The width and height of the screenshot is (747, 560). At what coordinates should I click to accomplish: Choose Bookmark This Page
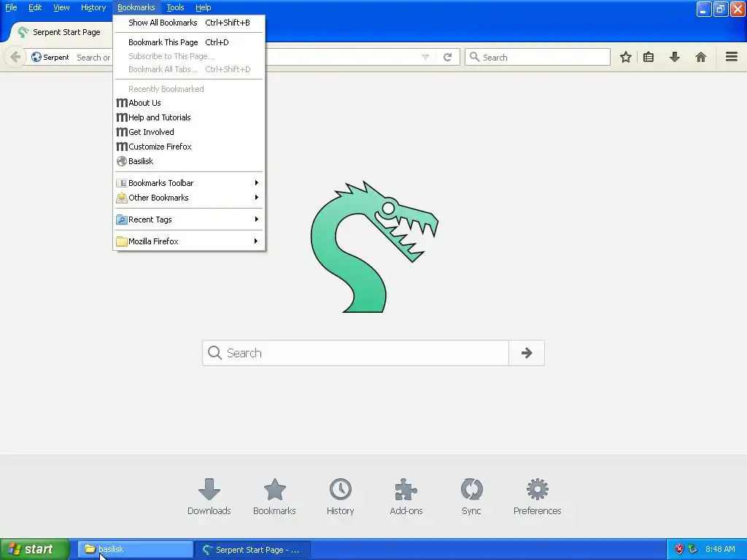[x=189, y=42]
